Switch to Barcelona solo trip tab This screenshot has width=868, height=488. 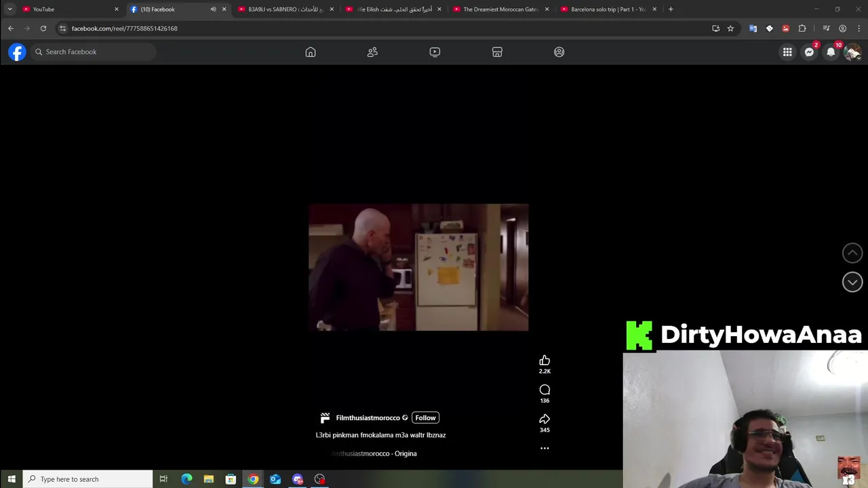pyautogui.click(x=608, y=9)
